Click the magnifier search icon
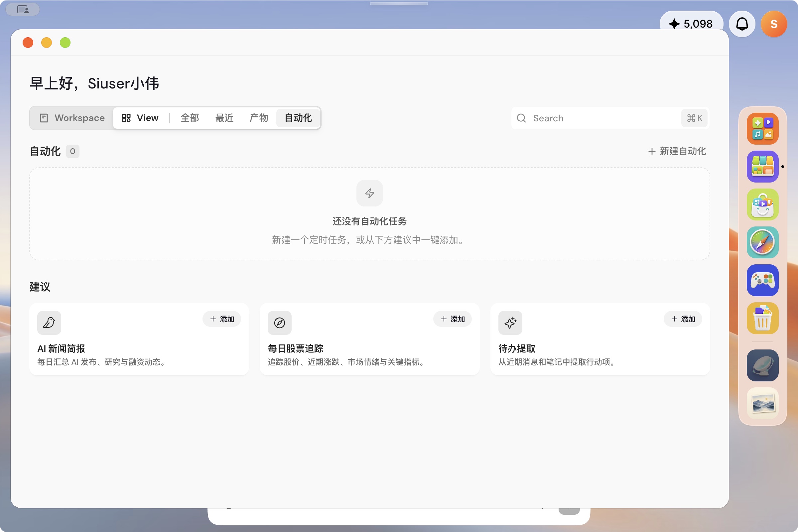798x532 pixels. tap(521, 118)
